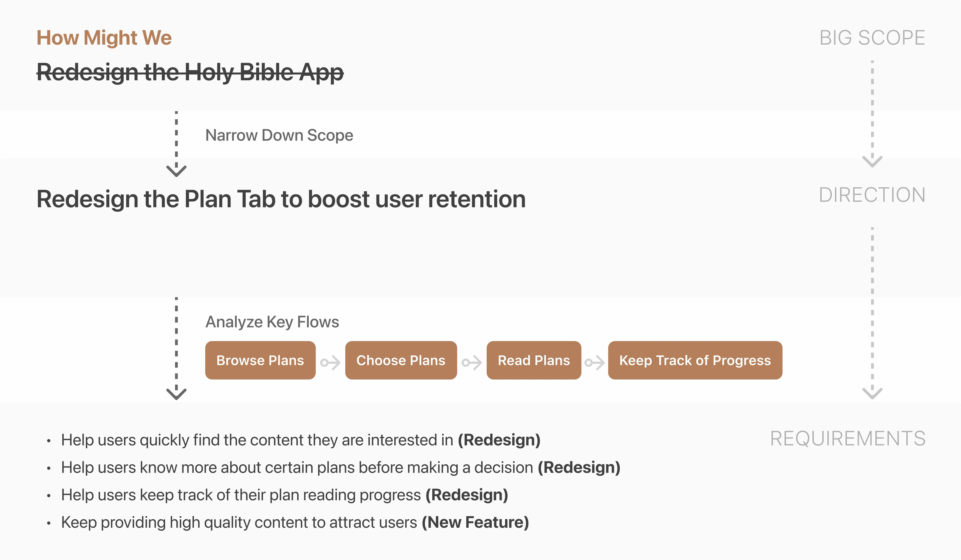961x560 pixels.
Task: Click the REQUIREMENTS label
Action: click(847, 438)
